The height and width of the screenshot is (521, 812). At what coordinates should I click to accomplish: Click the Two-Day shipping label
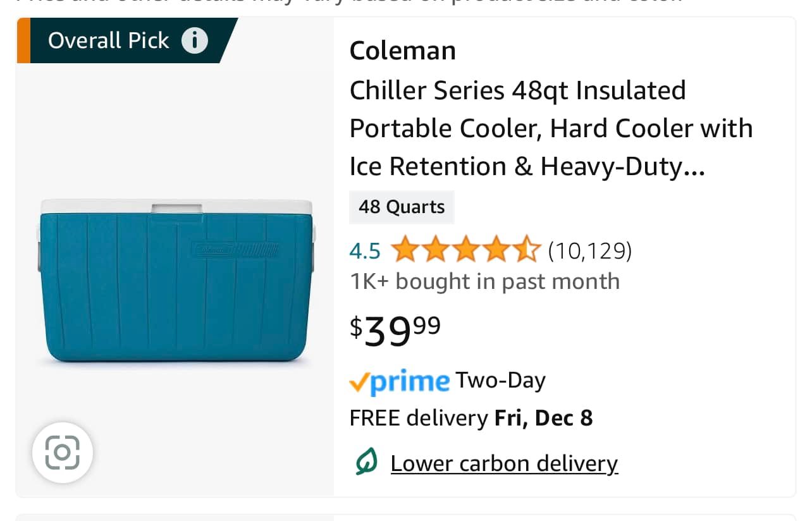[x=500, y=381]
